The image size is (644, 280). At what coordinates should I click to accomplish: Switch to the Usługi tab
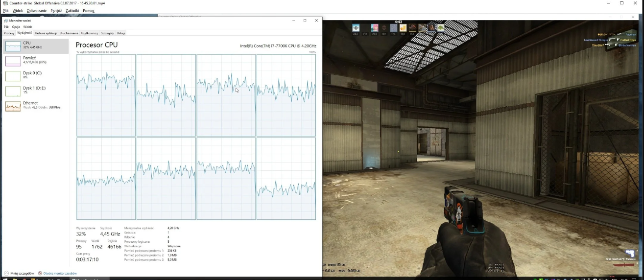(x=121, y=33)
